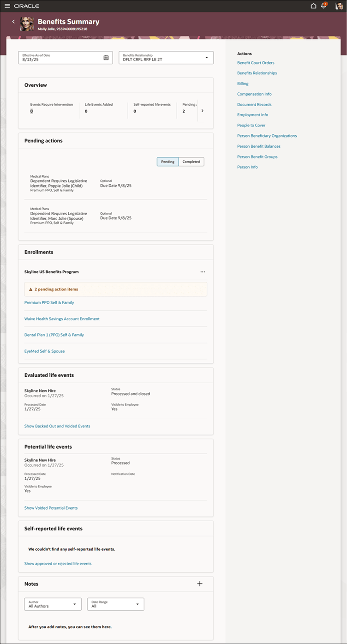Image resolution: width=347 pixels, height=644 pixels.
Task: Open notifications via the bell icon
Action: (324, 6)
